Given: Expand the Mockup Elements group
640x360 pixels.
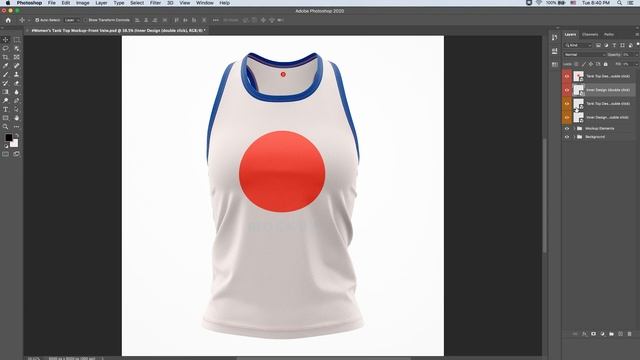Looking at the screenshot, I should coord(574,129).
